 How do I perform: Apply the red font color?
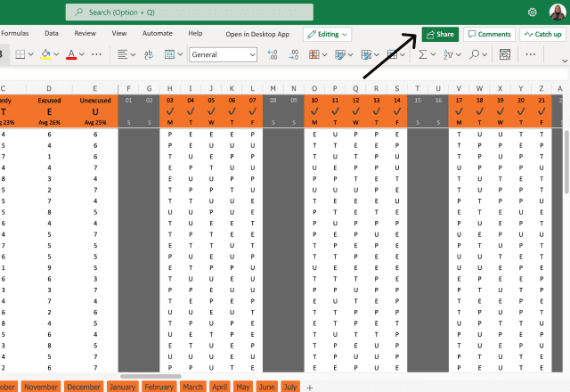71,54
